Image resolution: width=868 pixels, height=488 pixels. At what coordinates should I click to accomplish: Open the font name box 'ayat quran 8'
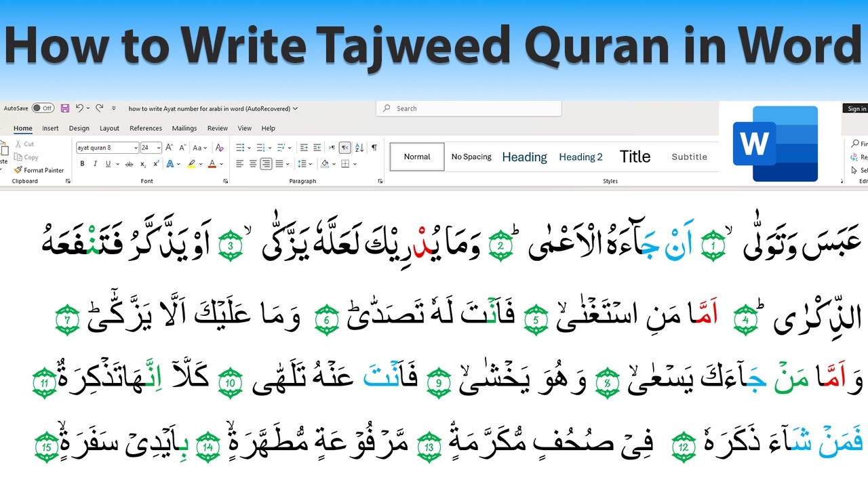tap(107, 147)
